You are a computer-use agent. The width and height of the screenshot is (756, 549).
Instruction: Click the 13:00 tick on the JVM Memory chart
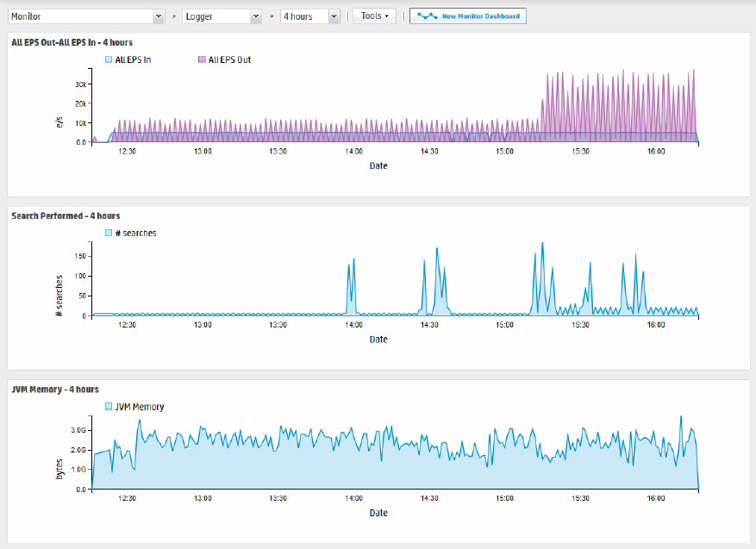tap(203, 498)
